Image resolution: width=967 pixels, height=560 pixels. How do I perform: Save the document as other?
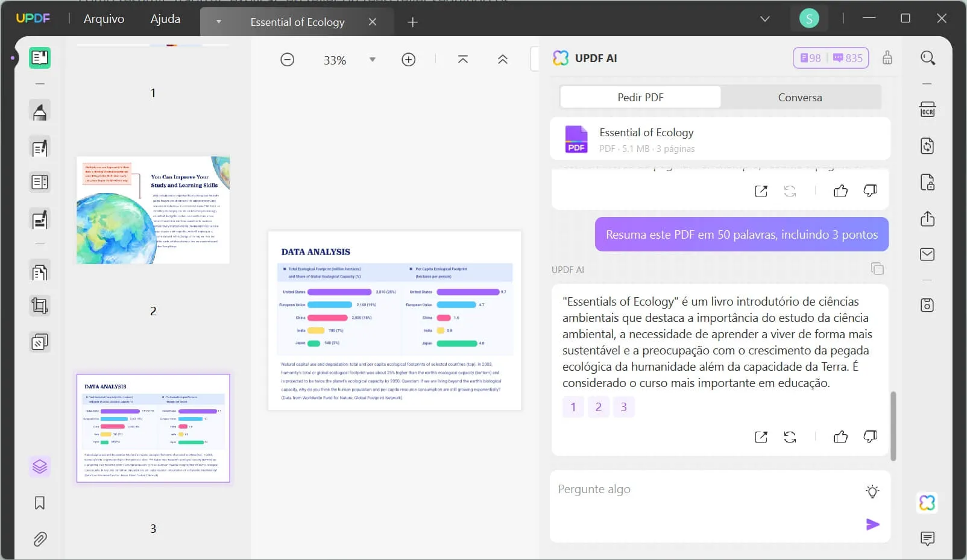(x=928, y=305)
